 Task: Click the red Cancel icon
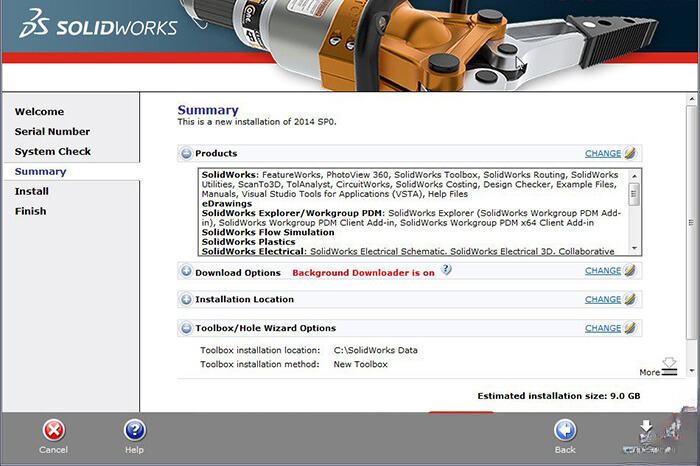54,430
